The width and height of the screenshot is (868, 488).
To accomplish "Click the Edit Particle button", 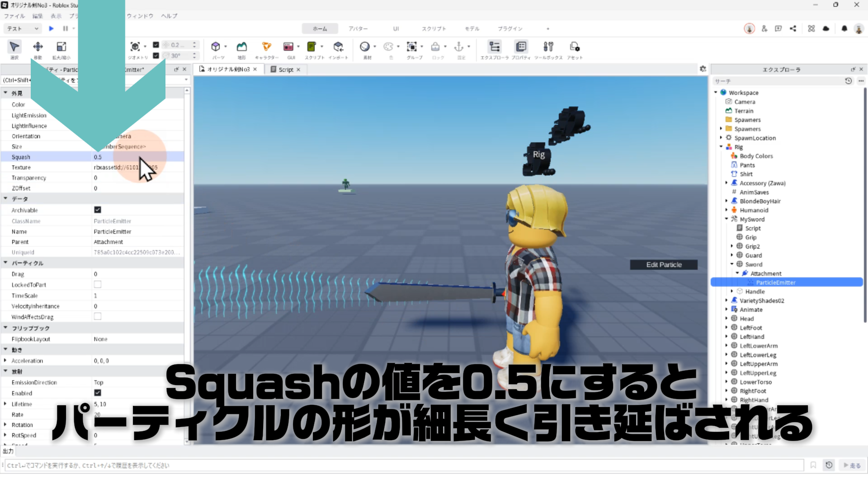I will click(x=663, y=265).
